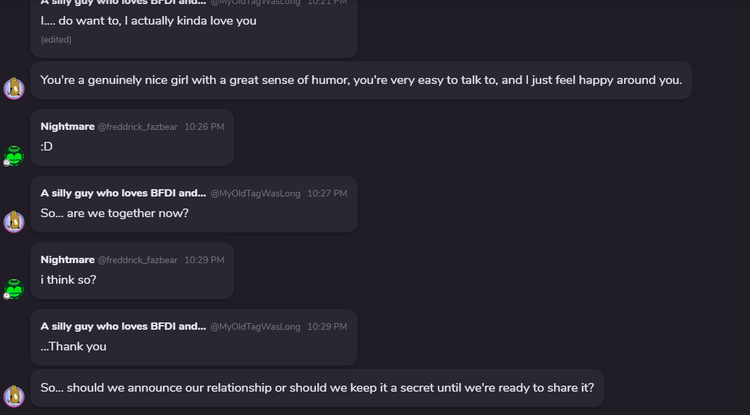Open the @freddrick_fazbear handle at 10:29 PM
Image resolution: width=750 pixels, height=415 pixels.
137,260
